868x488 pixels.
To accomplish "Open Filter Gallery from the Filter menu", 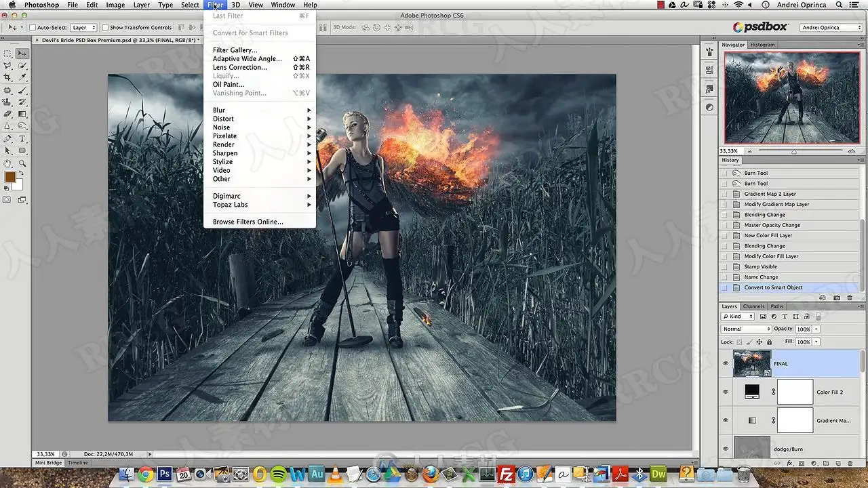I will tap(235, 50).
